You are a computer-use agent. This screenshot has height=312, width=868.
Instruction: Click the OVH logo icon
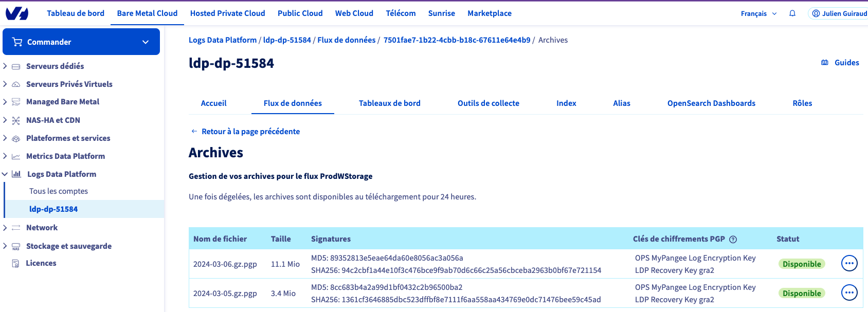[x=17, y=13]
